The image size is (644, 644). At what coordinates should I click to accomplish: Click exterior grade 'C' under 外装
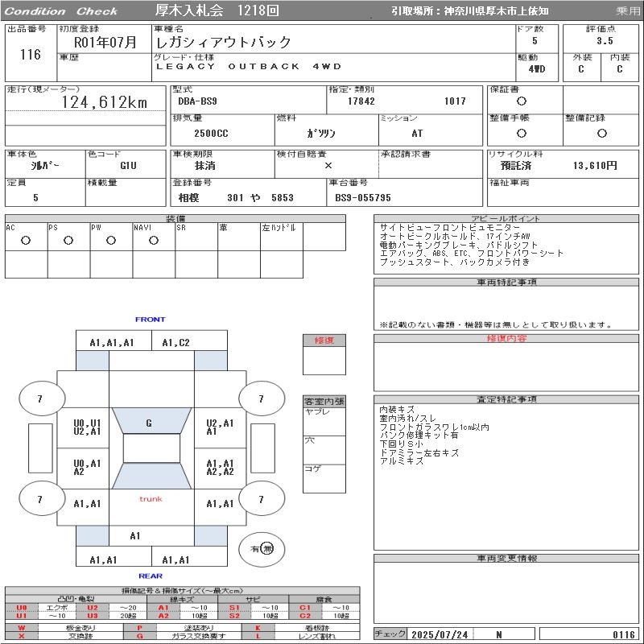pyautogui.click(x=580, y=69)
